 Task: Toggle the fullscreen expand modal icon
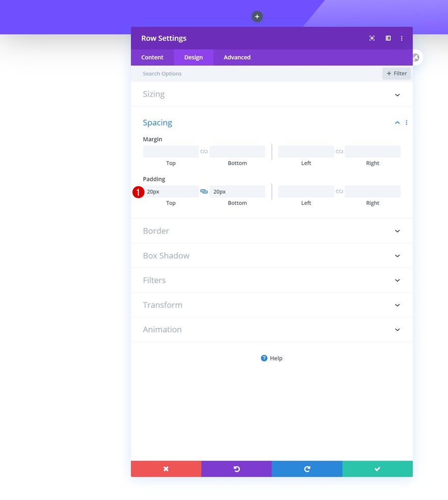[372, 38]
